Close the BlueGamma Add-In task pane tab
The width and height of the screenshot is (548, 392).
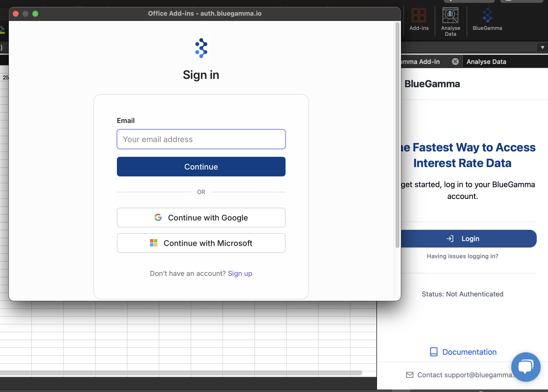(455, 61)
